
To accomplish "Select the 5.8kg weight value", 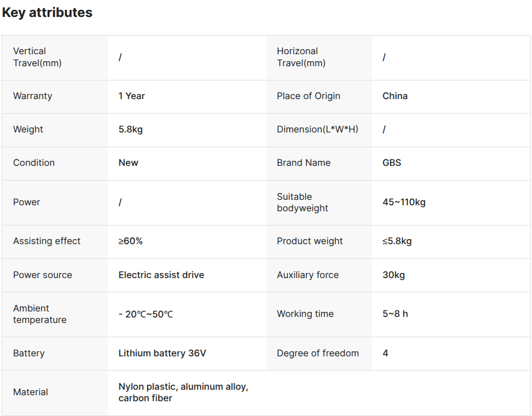I will pyautogui.click(x=130, y=130).
